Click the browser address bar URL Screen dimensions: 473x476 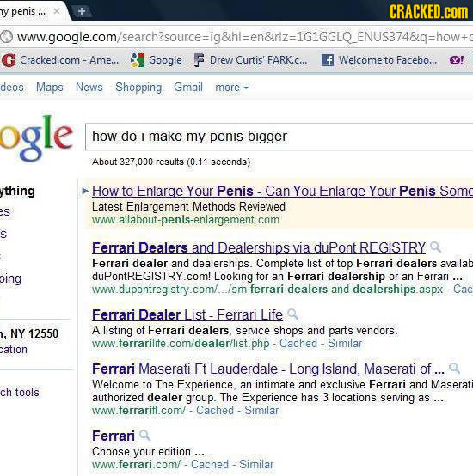click(244, 37)
